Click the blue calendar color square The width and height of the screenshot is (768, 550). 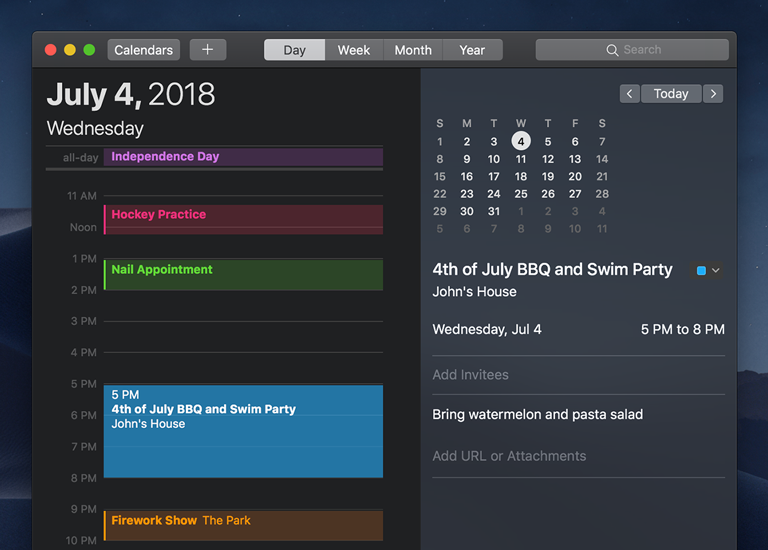coord(701,270)
